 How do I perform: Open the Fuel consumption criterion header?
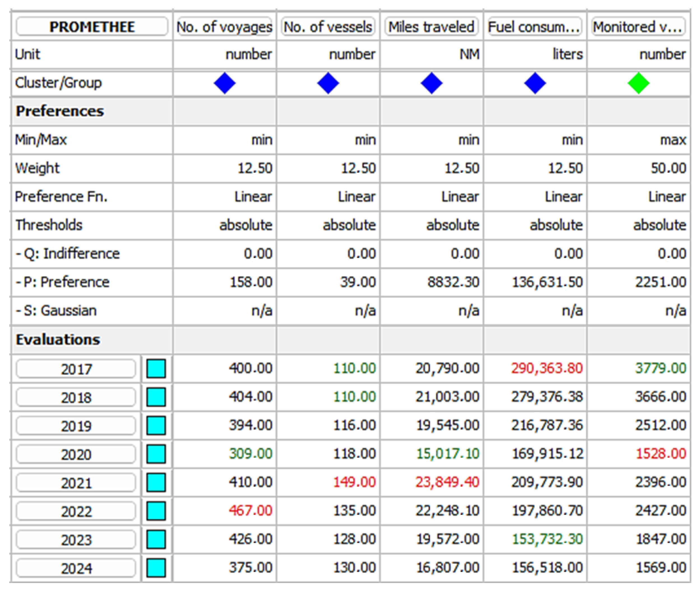pyautogui.click(x=535, y=27)
